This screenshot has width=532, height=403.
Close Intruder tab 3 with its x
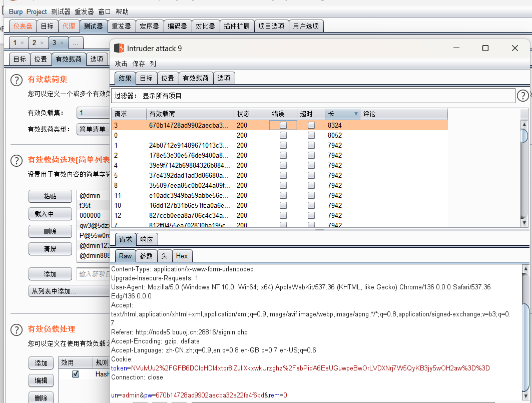62,43
